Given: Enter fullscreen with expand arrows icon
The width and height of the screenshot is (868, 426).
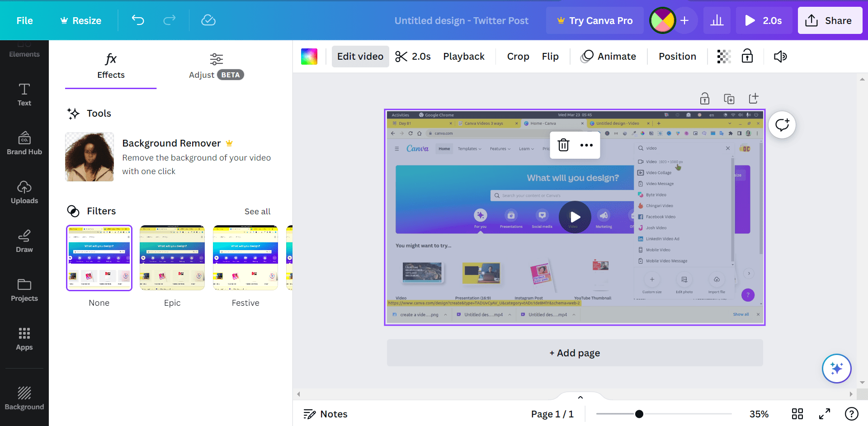Looking at the screenshot, I should point(825,414).
